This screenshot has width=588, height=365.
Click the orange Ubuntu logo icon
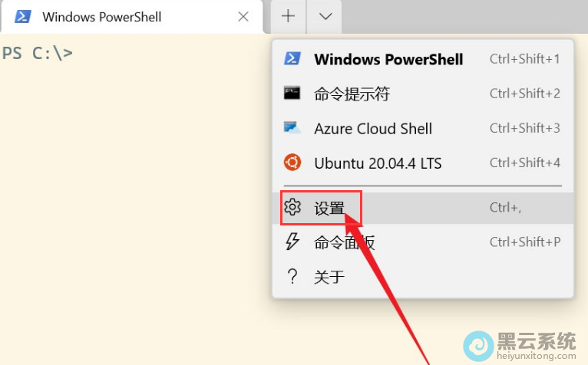tap(292, 163)
